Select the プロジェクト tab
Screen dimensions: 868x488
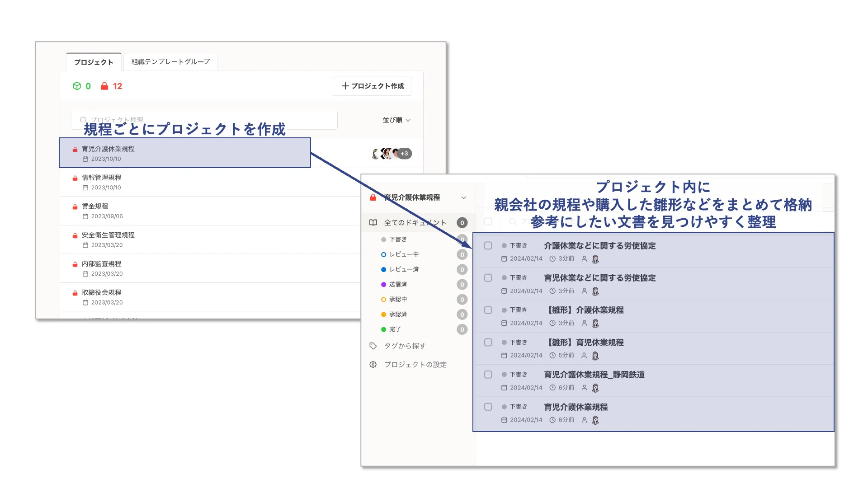coord(94,62)
